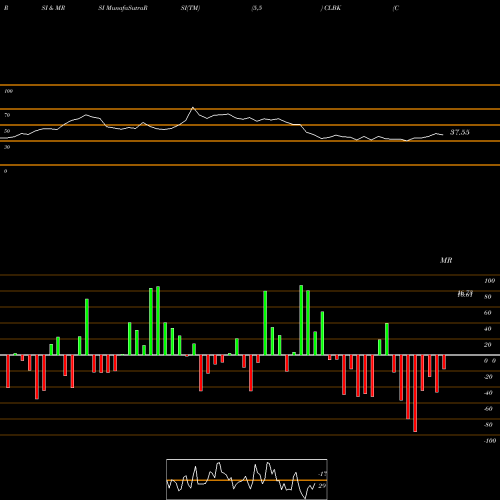The image size is (500, 500).
Task: Click the RSI axis label 70
Action: [7, 115]
